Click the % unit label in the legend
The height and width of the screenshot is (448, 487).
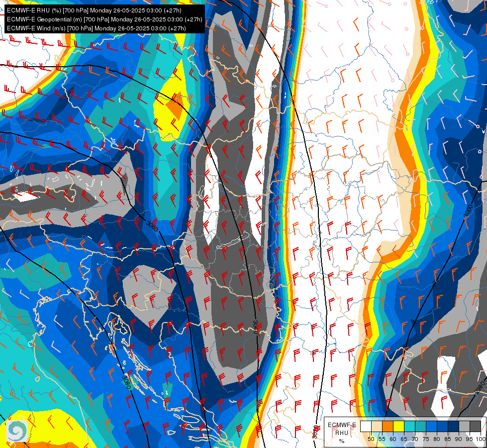click(342, 441)
